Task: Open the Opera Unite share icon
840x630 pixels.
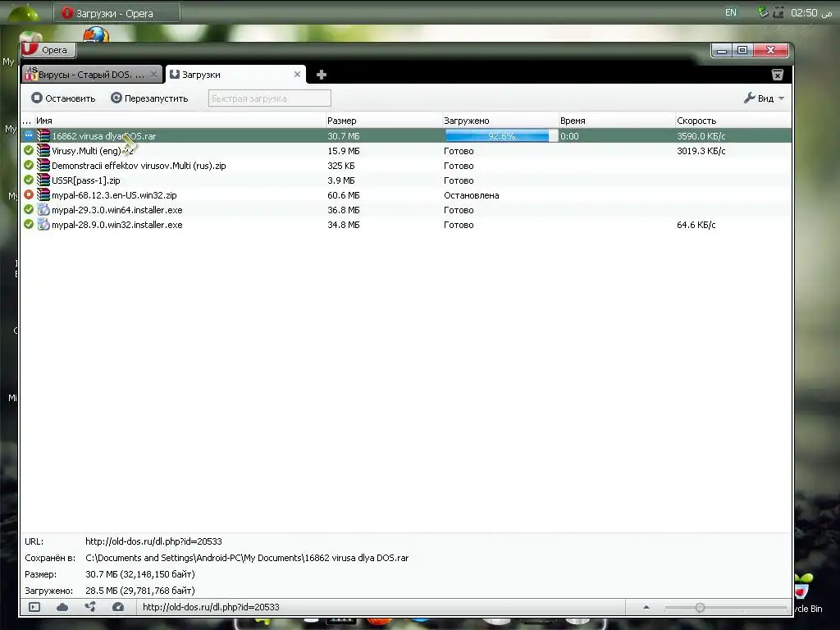Action: [90, 607]
